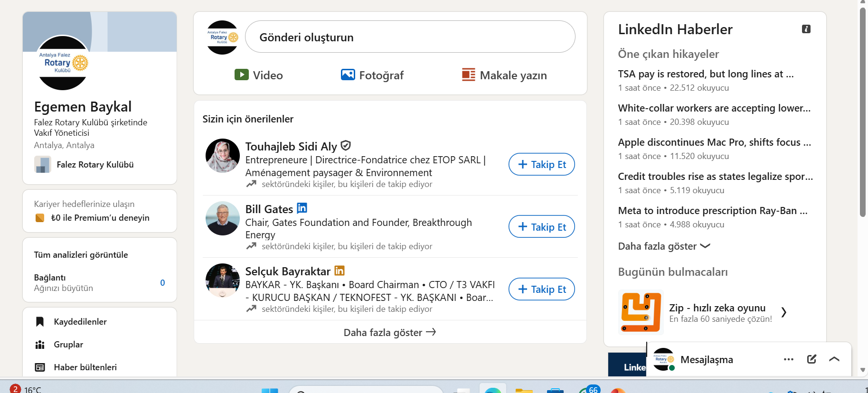This screenshot has height=393, width=868.
Task: Open messaging options three-dot menu
Action: (x=788, y=359)
